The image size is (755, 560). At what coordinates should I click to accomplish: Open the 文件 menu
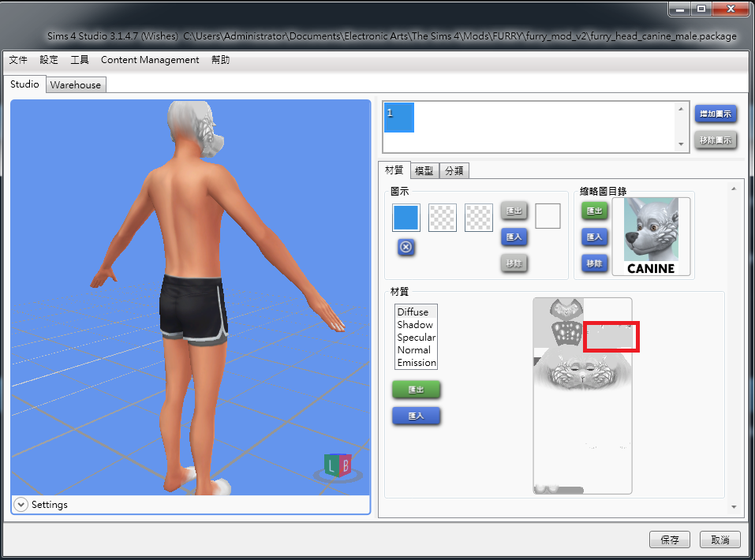18,60
